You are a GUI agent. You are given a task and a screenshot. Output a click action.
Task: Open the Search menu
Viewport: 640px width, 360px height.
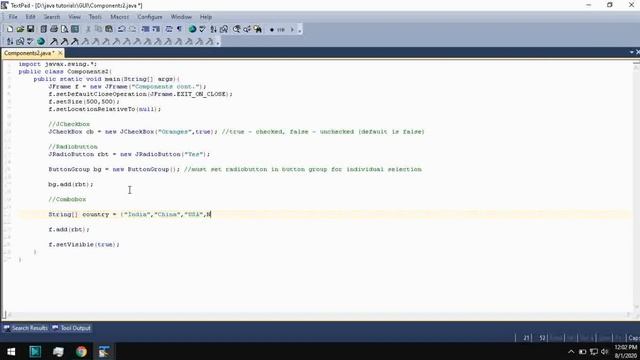(52, 17)
